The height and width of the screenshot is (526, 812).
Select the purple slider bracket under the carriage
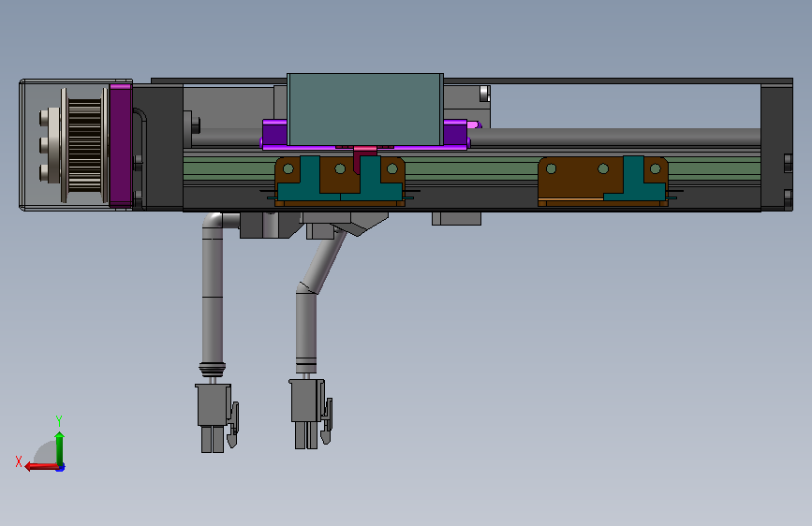pos(365,135)
